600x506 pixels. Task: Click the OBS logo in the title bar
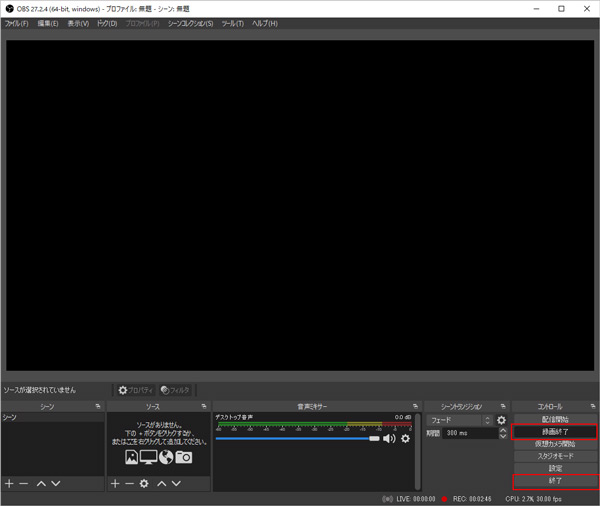10,8
